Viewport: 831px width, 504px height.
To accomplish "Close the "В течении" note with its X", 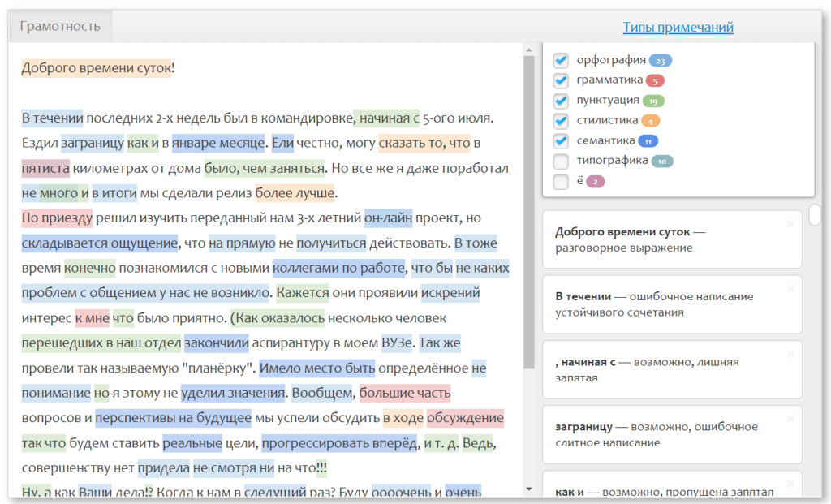I will [790, 288].
